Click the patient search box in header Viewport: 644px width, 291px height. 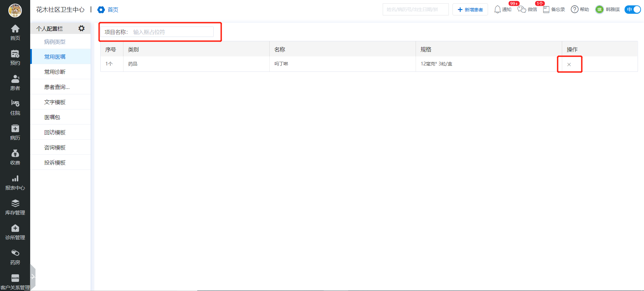[x=416, y=9]
